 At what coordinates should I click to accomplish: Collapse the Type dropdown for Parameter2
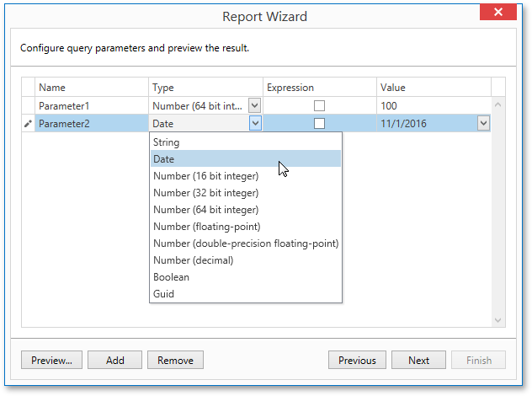coord(255,123)
